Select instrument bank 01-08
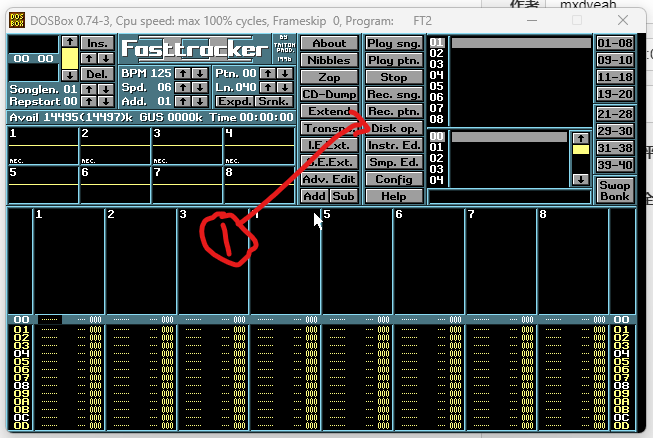The height and width of the screenshot is (438, 653). coord(615,43)
